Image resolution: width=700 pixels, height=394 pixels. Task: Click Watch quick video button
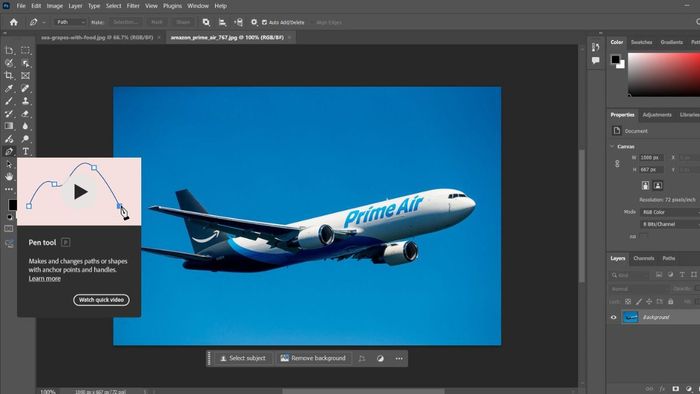click(101, 300)
